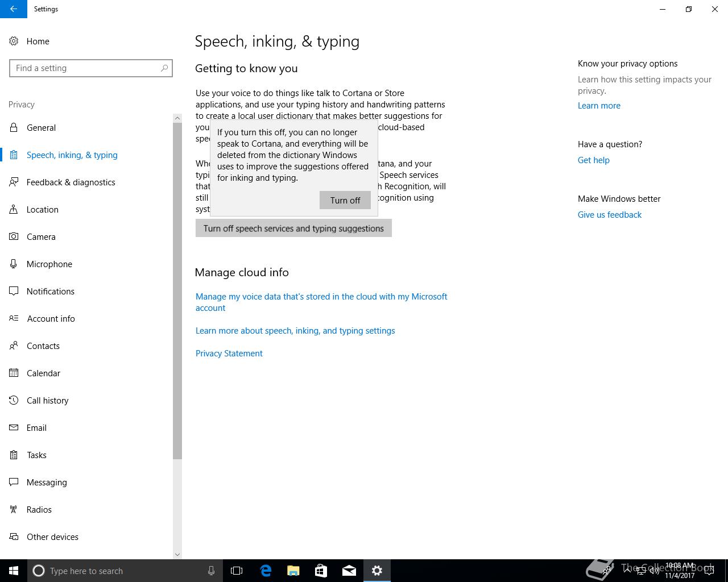Select Camera privacy category
Viewport: 728px width, 582px height.
[x=86, y=236]
